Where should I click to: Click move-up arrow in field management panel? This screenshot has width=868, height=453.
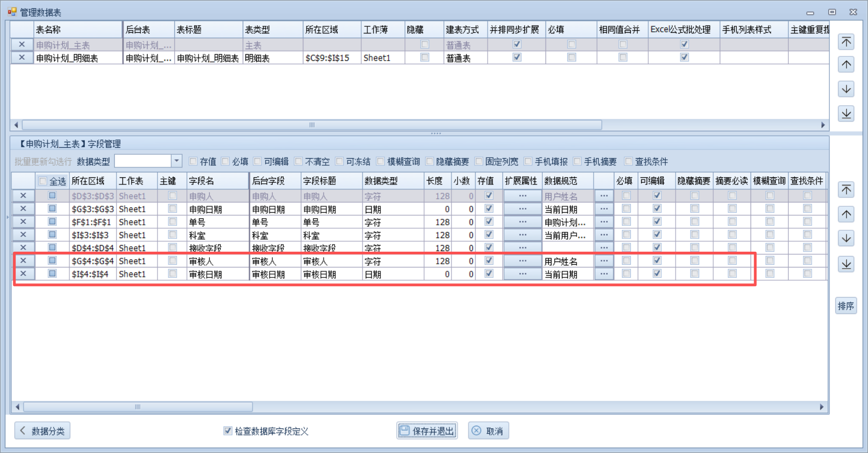click(846, 214)
